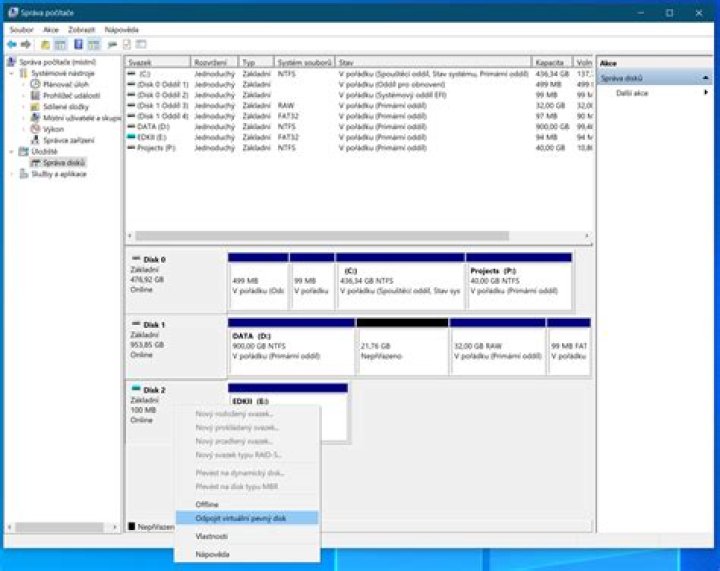The width and height of the screenshot is (720, 571).
Task: Open the Soubor menu
Action: pyautogui.click(x=22, y=30)
